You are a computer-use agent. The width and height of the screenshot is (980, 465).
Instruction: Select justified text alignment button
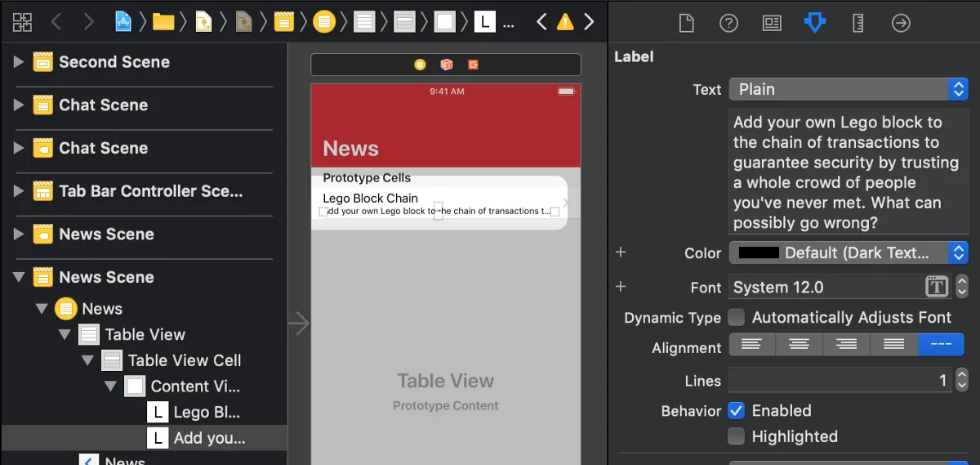tap(894, 346)
